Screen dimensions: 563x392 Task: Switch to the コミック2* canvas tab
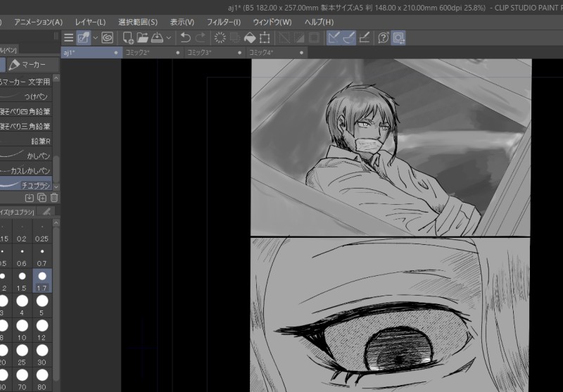[153, 52]
